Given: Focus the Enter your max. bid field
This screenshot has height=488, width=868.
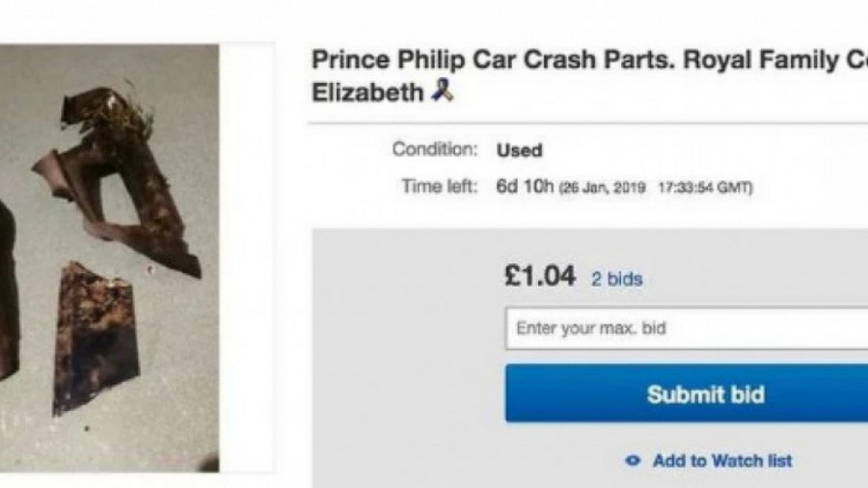Looking at the screenshot, I should click(685, 328).
